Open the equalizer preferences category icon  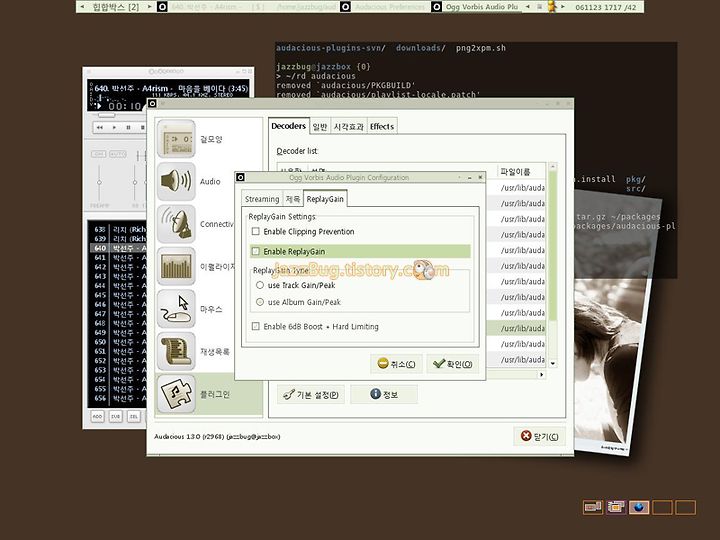(x=176, y=266)
